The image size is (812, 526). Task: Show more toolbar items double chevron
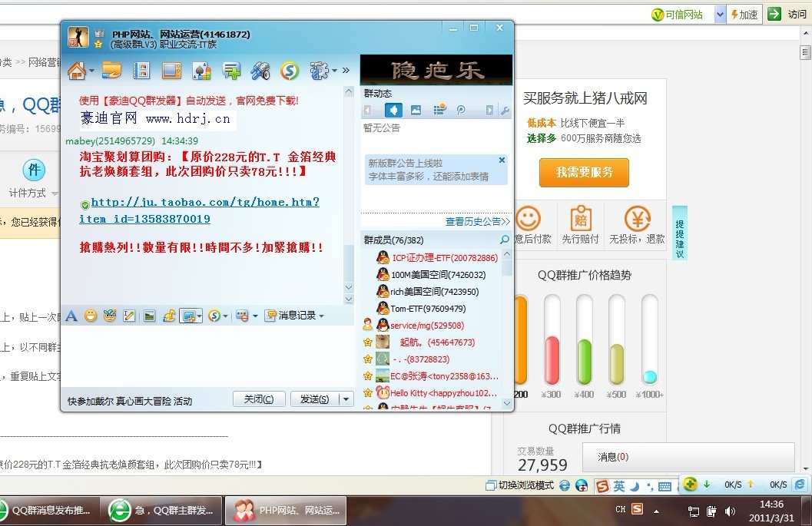click(346, 71)
